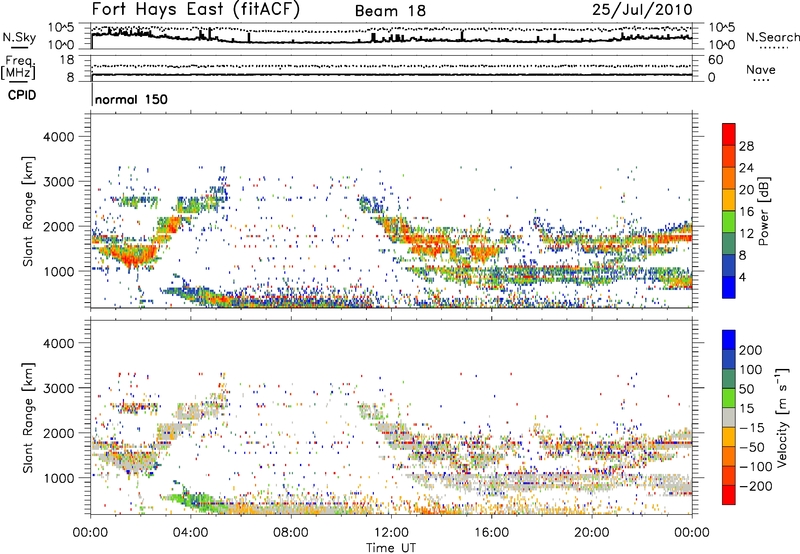The height and width of the screenshot is (554, 800).
Task: Select the 24 label on Power colorbar
Action: pyautogui.click(x=746, y=168)
